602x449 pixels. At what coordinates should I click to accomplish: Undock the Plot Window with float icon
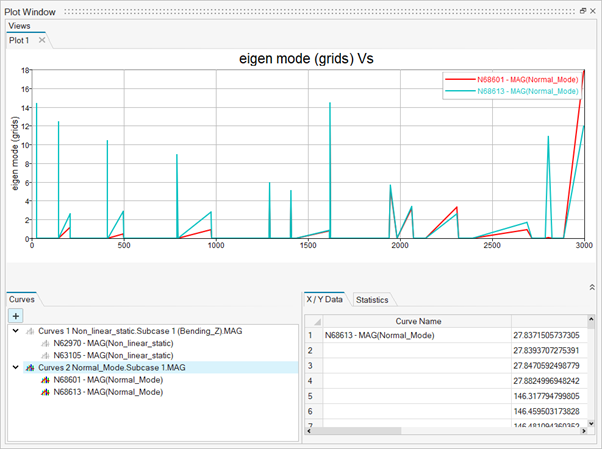pos(582,9)
